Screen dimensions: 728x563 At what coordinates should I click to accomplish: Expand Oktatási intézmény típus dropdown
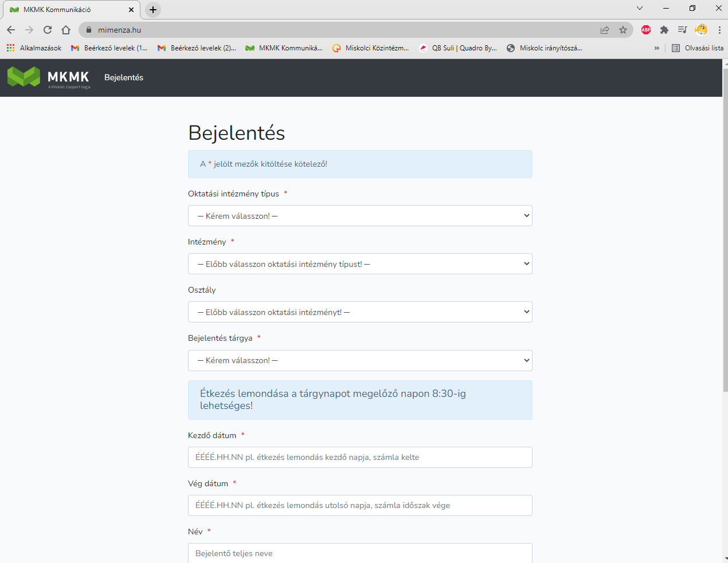point(360,216)
